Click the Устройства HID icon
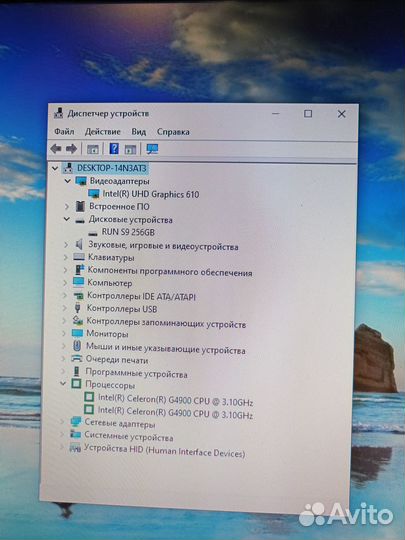 click(x=75, y=448)
